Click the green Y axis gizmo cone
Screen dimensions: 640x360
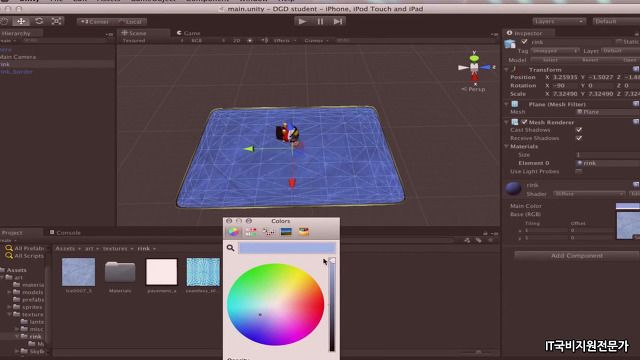(x=474, y=58)
